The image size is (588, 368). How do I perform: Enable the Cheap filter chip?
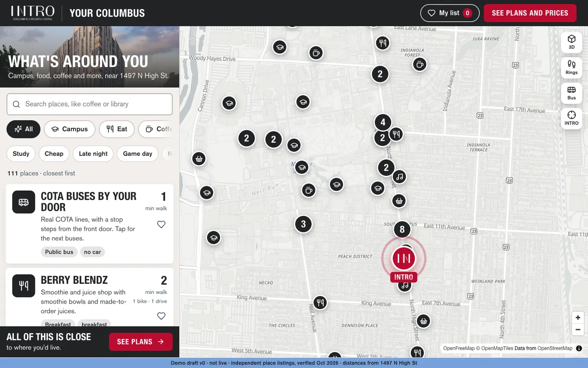[x=54, y=154]
